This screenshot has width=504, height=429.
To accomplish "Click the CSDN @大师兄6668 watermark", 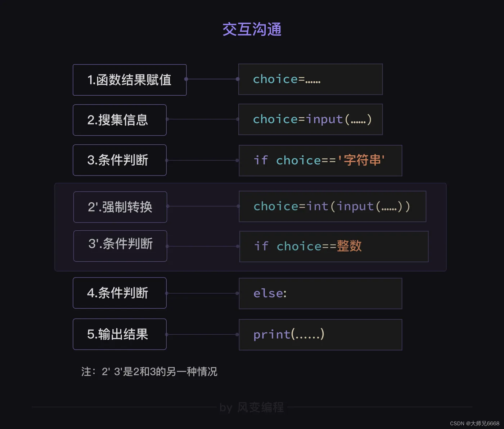I will click(x=474, y=424).
